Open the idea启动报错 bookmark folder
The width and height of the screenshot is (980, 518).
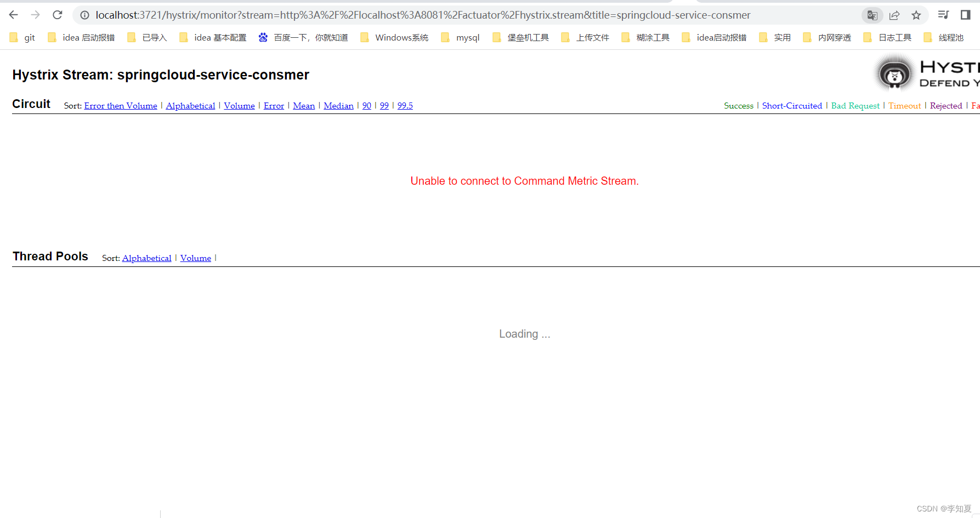click(x=714, y=37)
